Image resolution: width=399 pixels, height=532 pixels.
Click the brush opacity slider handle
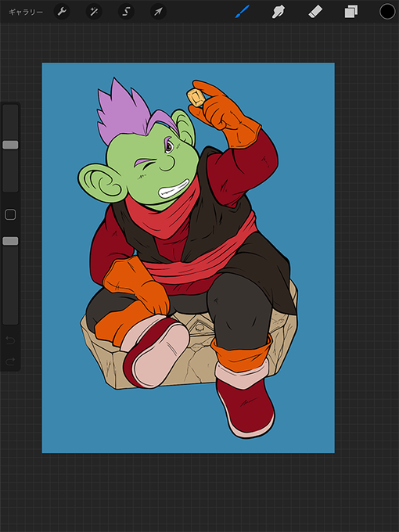click(10, 241)
